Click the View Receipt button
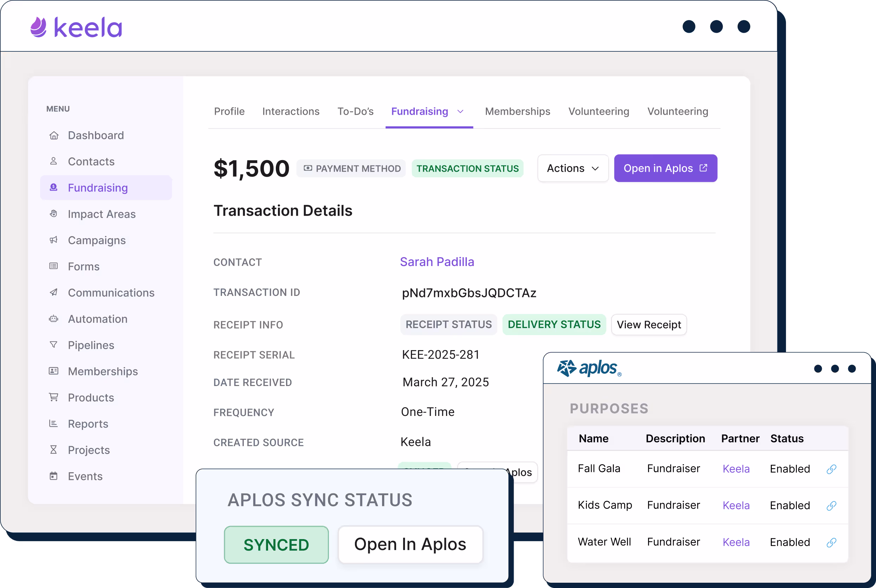The width and height of the screenshot is (876, 588). coord(649,325)
